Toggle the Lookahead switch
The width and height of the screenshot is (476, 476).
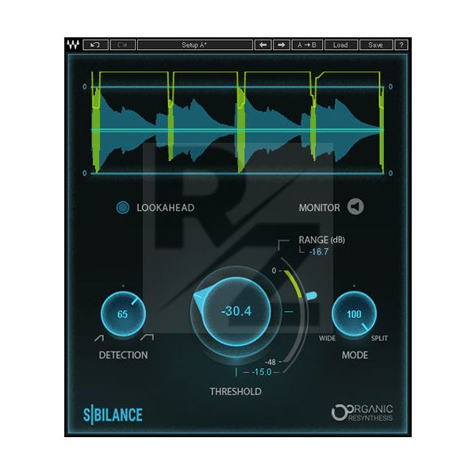123,208
